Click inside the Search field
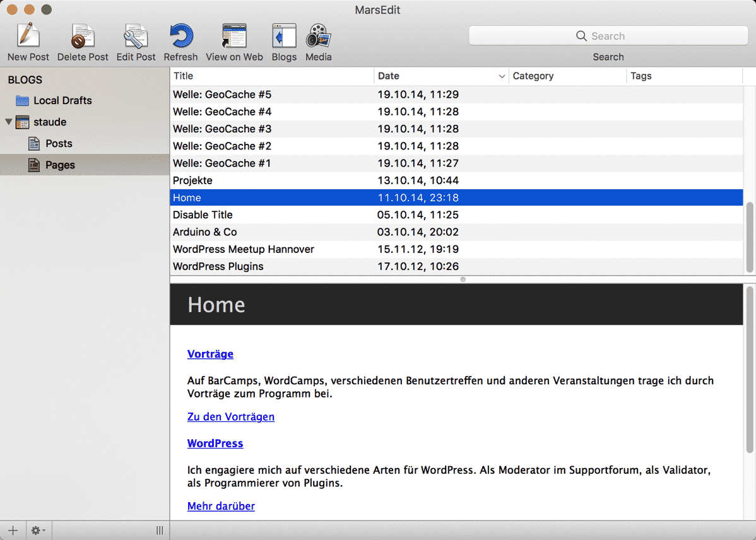The width and height of the screenshot is (756, 540). (608, 36)
